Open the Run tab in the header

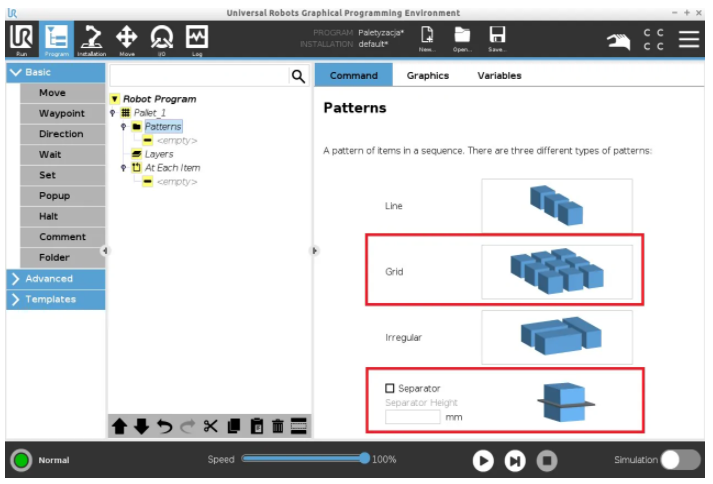tap(21, 39)
